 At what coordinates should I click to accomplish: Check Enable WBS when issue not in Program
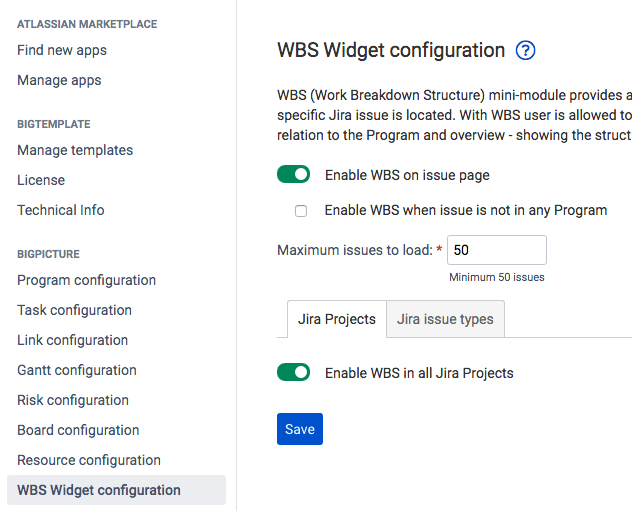click(x=301, y=211)
